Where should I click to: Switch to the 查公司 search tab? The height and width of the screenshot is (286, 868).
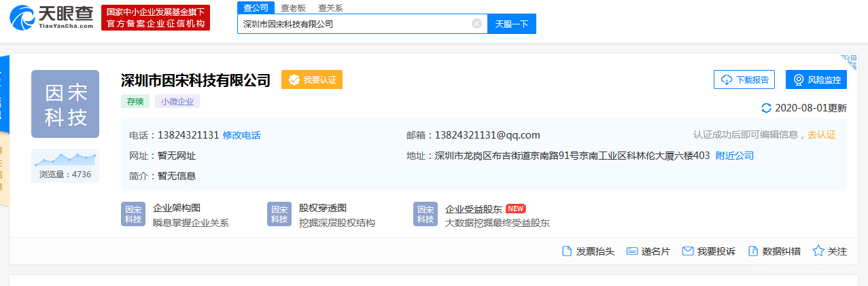[x=255, y=7]
